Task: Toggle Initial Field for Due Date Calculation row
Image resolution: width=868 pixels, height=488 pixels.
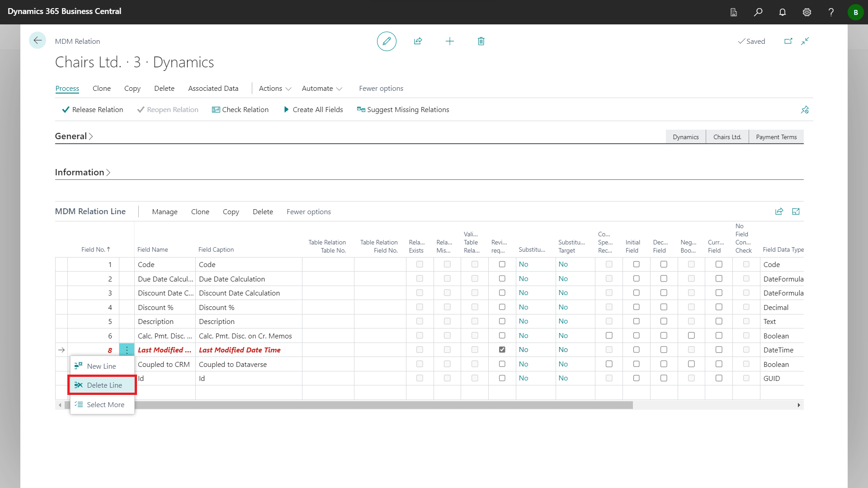Action: [636, 279]
